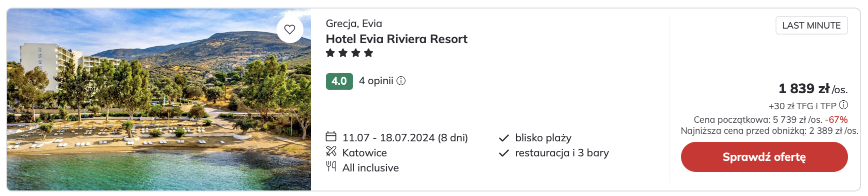
Task: Click info icon next to TFG i TFP
Action: point(843,105)
